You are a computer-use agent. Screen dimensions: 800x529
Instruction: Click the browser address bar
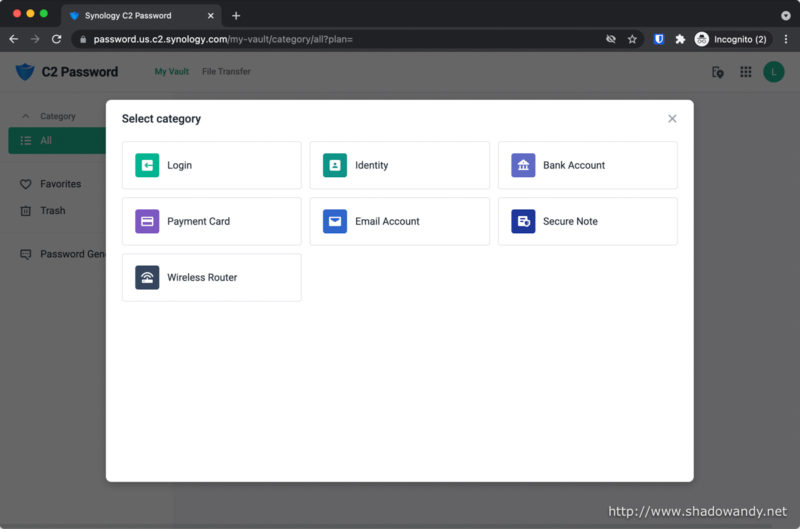pos(340,39)
